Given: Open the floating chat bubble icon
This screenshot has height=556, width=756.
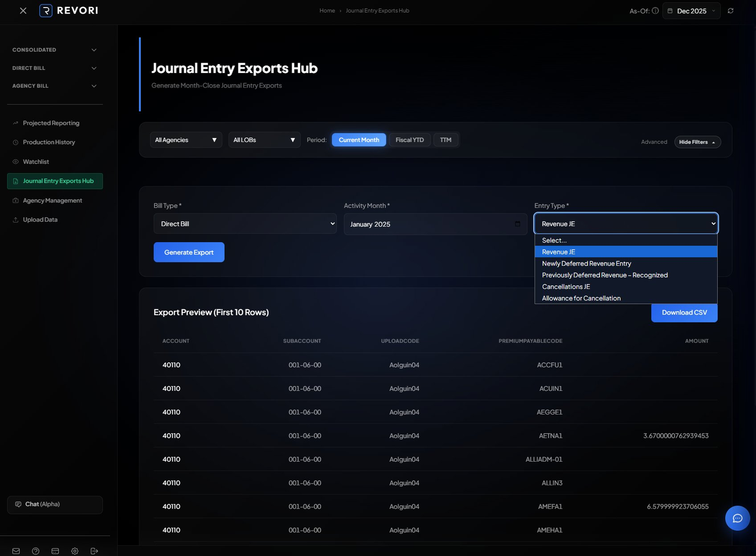Looking at the screenshot, I should pos(738,518).
